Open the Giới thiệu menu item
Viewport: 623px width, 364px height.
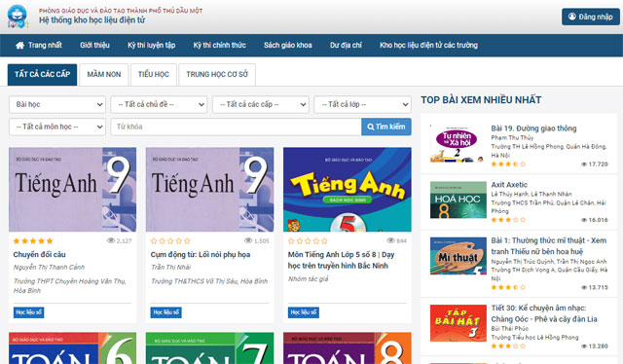94,46
